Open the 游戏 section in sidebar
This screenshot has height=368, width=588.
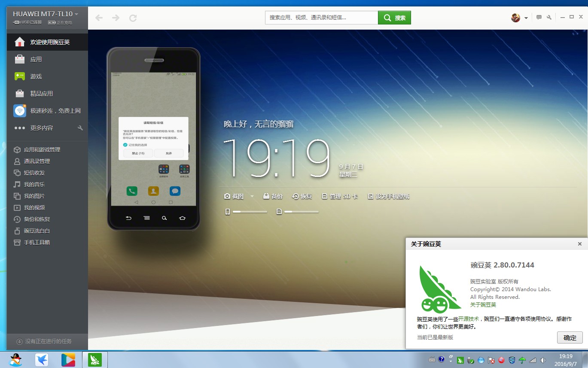(x=47, y=76)
